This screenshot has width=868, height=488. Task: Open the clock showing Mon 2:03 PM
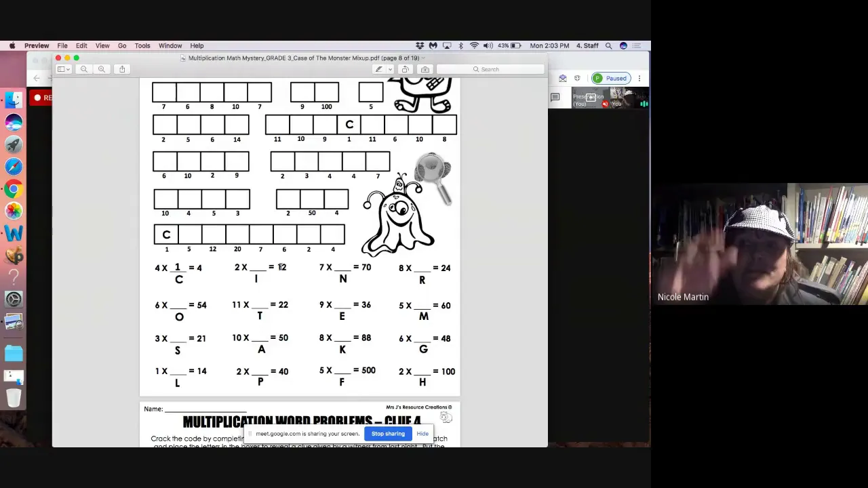(x=549, y=45)
